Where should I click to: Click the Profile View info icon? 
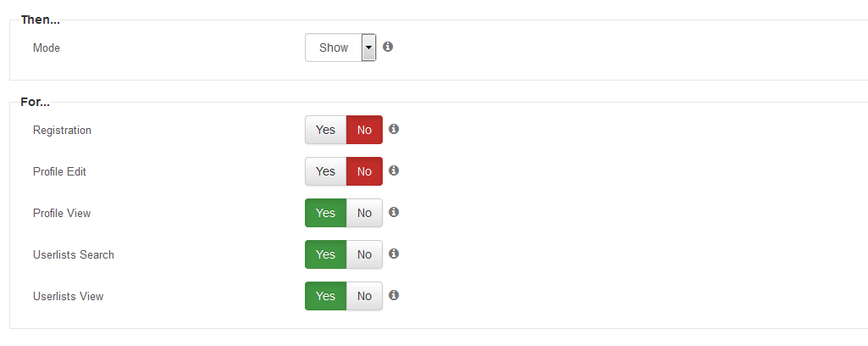(x=394, y=212)
